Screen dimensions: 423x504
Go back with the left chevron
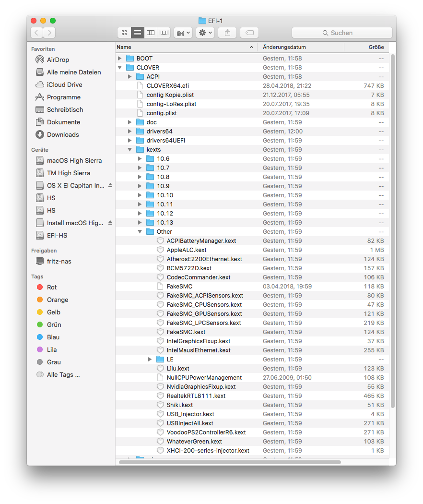[x=36, y=33]
